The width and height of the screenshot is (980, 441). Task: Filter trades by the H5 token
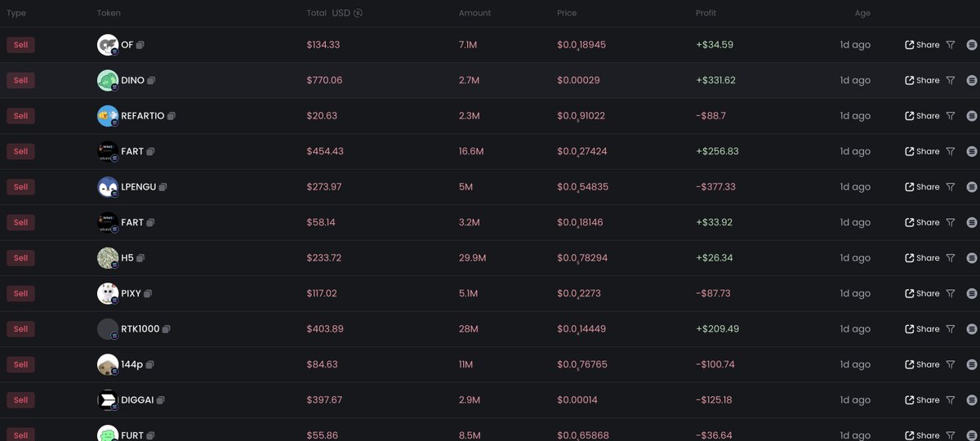pyautogui.click(x=950, y=258)
